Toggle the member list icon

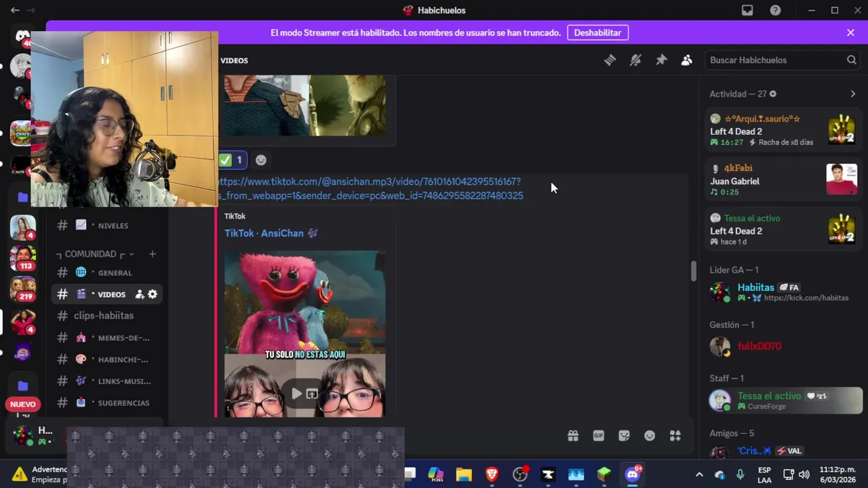tap(687, 60)
